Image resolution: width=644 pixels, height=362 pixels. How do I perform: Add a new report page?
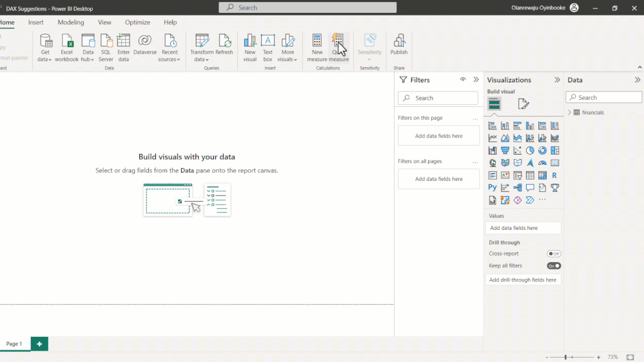[x=39, y=344]
